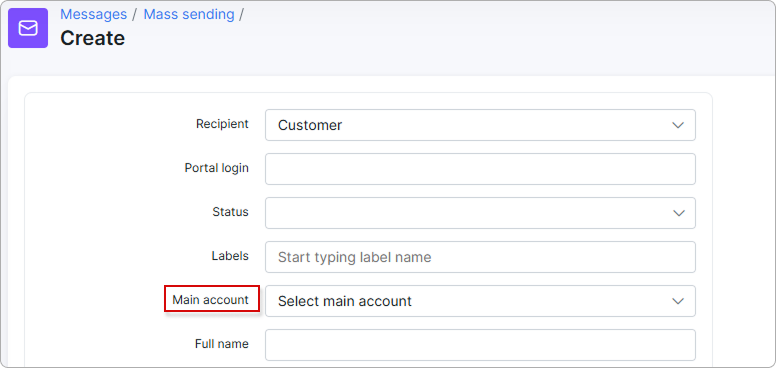Image resolution: width=776 pixels, height=368 pixels.
Task: Click the Portal login label text
Action: 217,168
